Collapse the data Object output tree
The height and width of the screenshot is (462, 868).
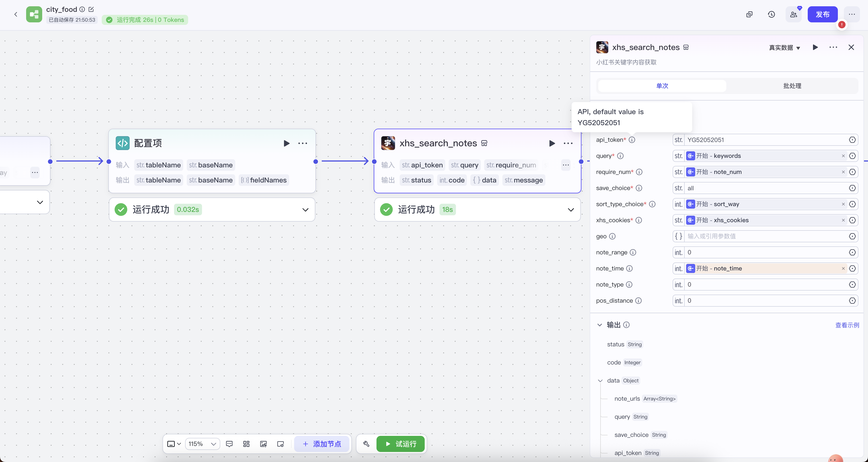coord(600,381)
